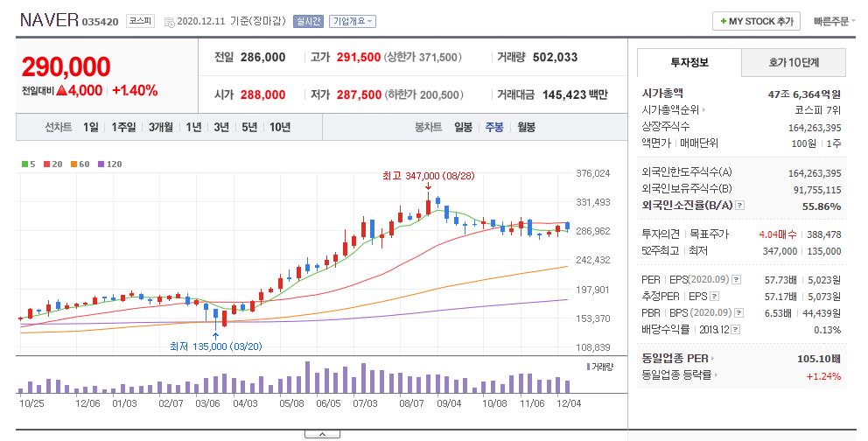Click the 최저 135,000 (03/20) chart marker
The height and width of the screenshot is (441, 868).
215,346
